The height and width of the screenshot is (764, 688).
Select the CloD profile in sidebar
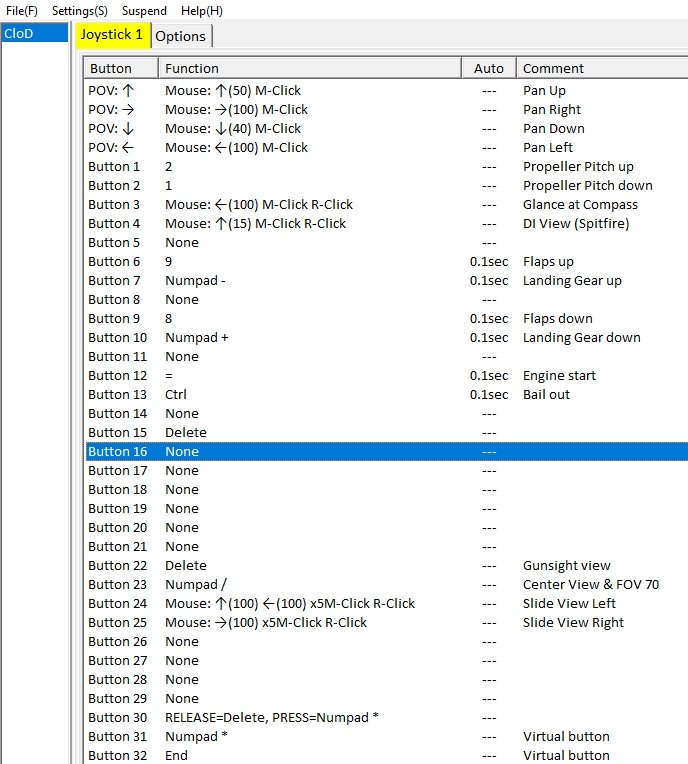coord(35,34)
